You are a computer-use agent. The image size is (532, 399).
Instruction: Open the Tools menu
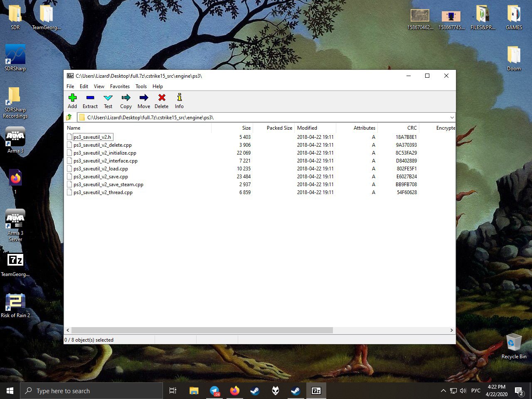tap(141, 86)
